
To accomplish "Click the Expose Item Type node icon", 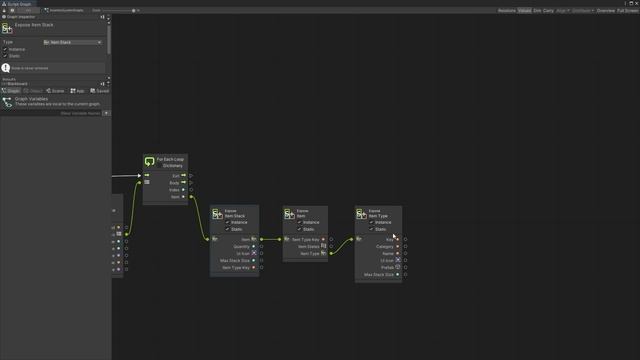I will [361, 213].
